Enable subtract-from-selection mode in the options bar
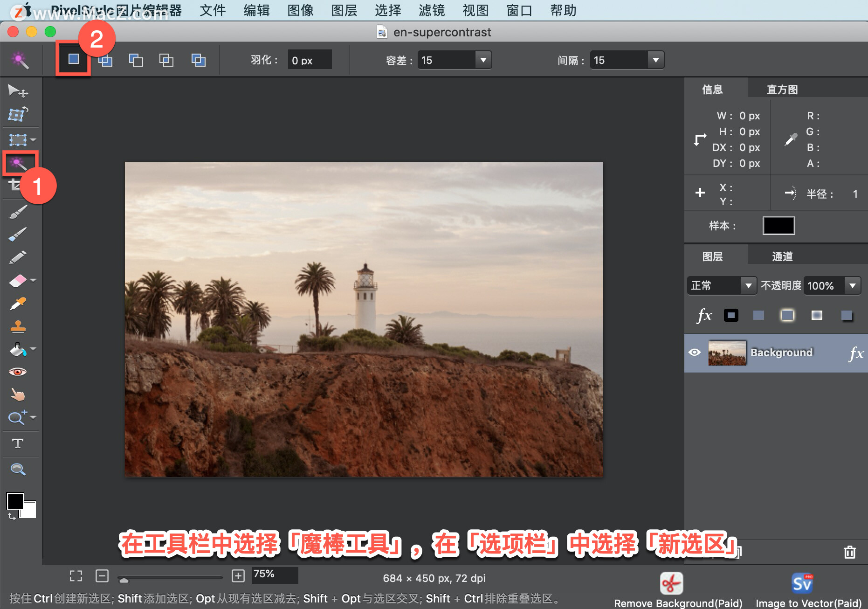868x609 pixels. pyautogui.click(x=136, y=60)
